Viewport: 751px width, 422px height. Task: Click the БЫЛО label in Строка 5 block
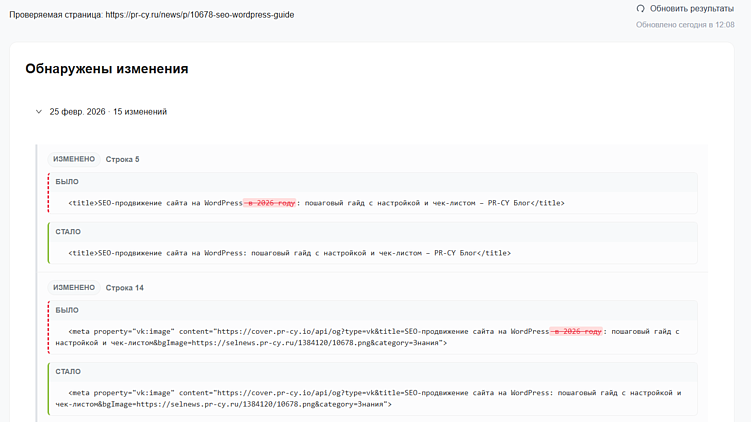click(67, 182)
